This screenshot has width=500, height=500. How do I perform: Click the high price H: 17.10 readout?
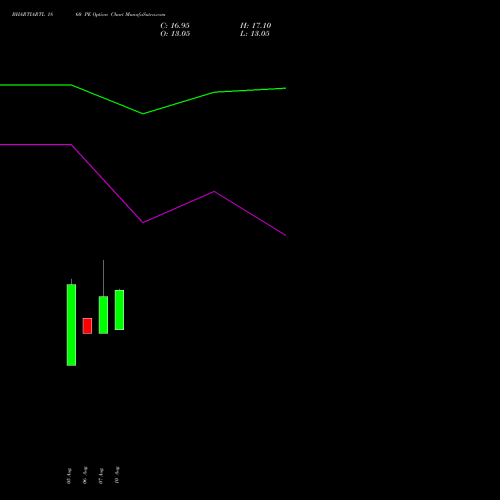coord(256,26)
